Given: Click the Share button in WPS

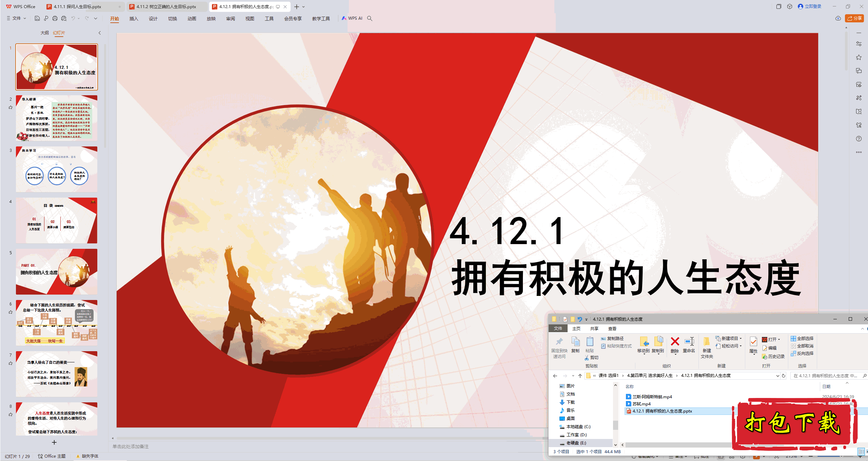Looking at the screenshot, I should 855,18.
